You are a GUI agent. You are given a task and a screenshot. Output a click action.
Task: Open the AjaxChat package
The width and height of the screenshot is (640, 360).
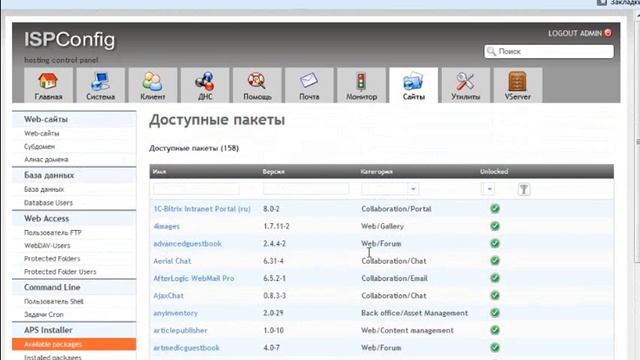[x=169, y=296]
